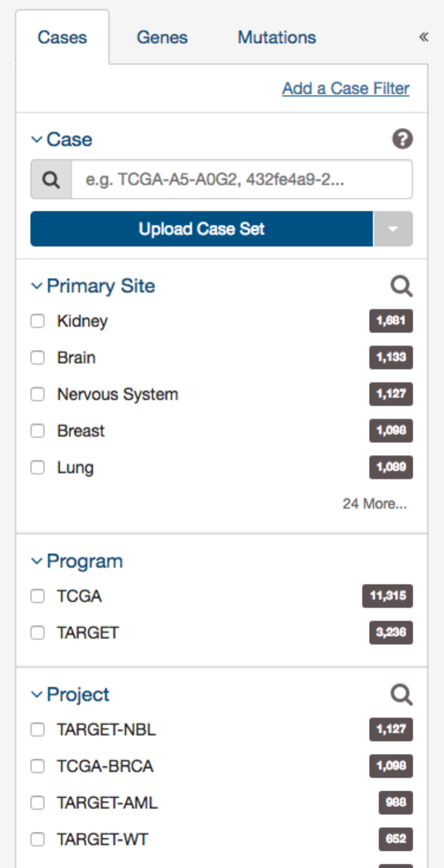Click the magnifier icon beside Case input
This screenshot has height=868, width=444.
click(51, 180)
